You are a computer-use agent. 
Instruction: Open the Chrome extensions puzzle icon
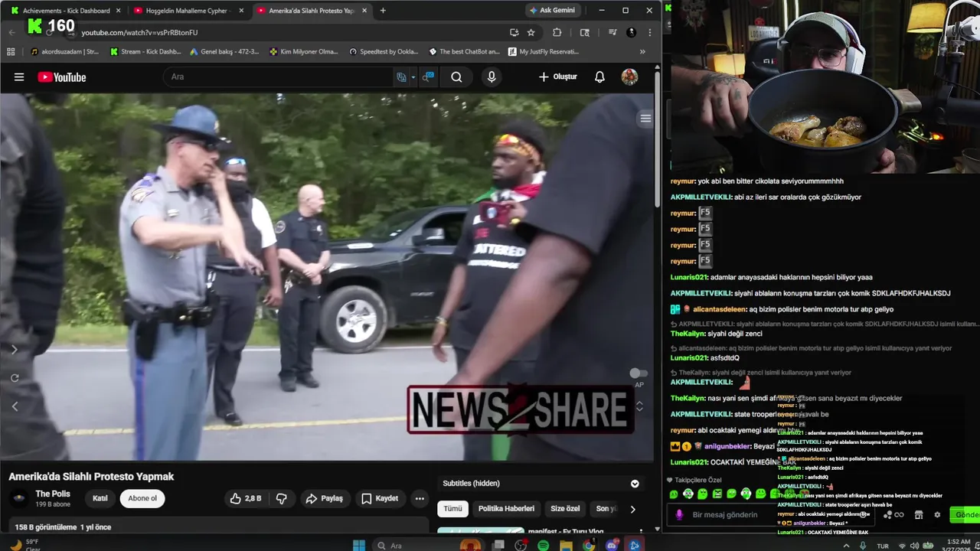pyautogui.click(x=557, y=32)
